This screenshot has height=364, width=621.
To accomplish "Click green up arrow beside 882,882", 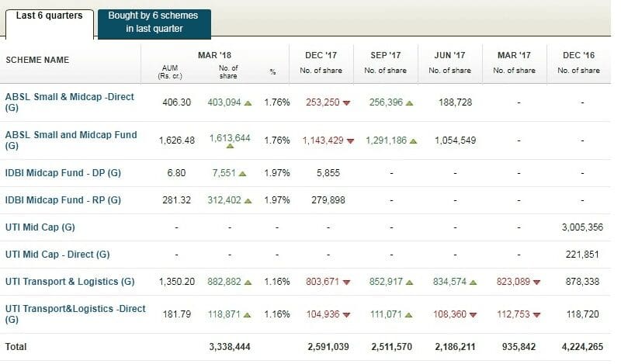I will click(248, 283).
